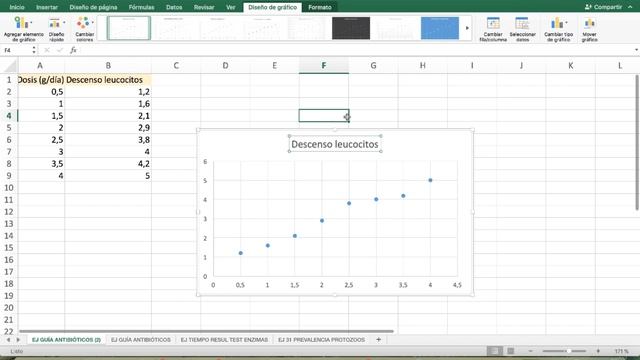Screen dimensions: 640x360
Task: Open the Name Box dropdown stepper
Action: (33, 50)
